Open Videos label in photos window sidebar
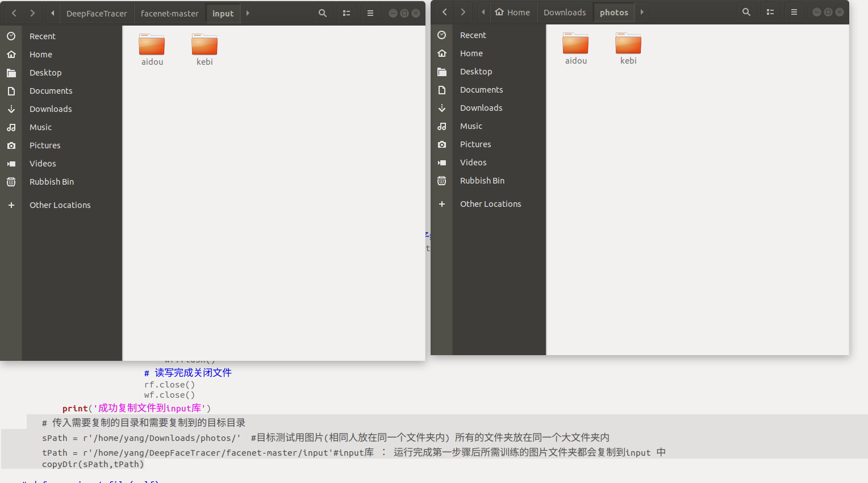 tap(473, 163)
